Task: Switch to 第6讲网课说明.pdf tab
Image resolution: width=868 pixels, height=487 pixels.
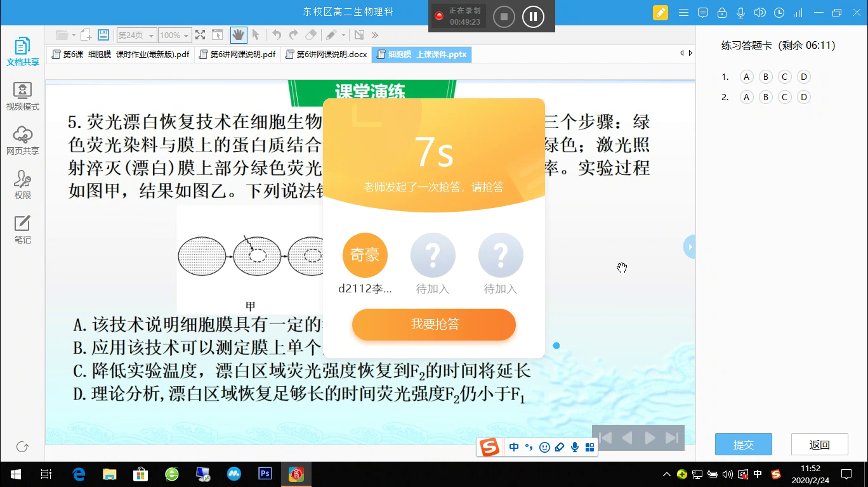Action: [237, 55]
